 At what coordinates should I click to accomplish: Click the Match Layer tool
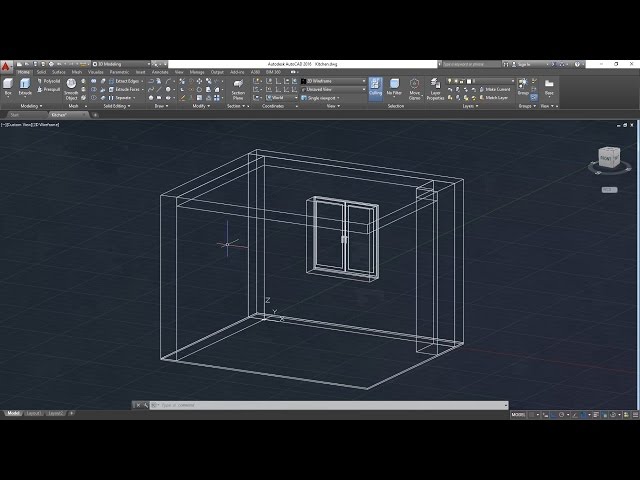click(x=493, y=98)
